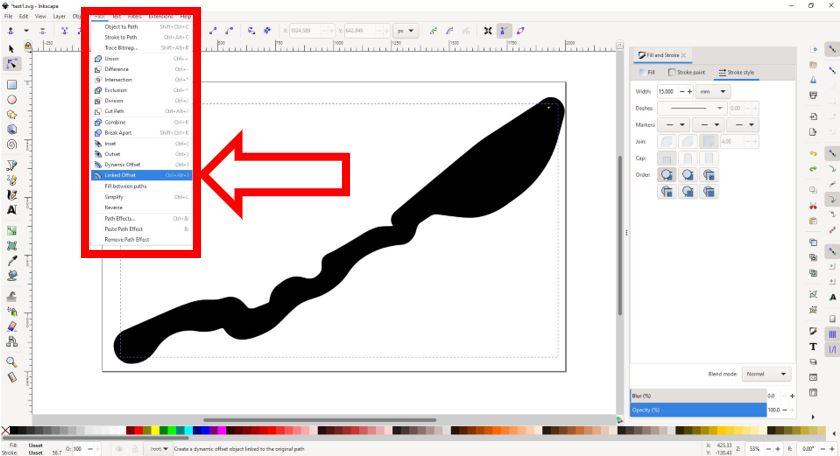Select the second paint Order option in top row
The image size is (840, 456).
pos(688,175)
